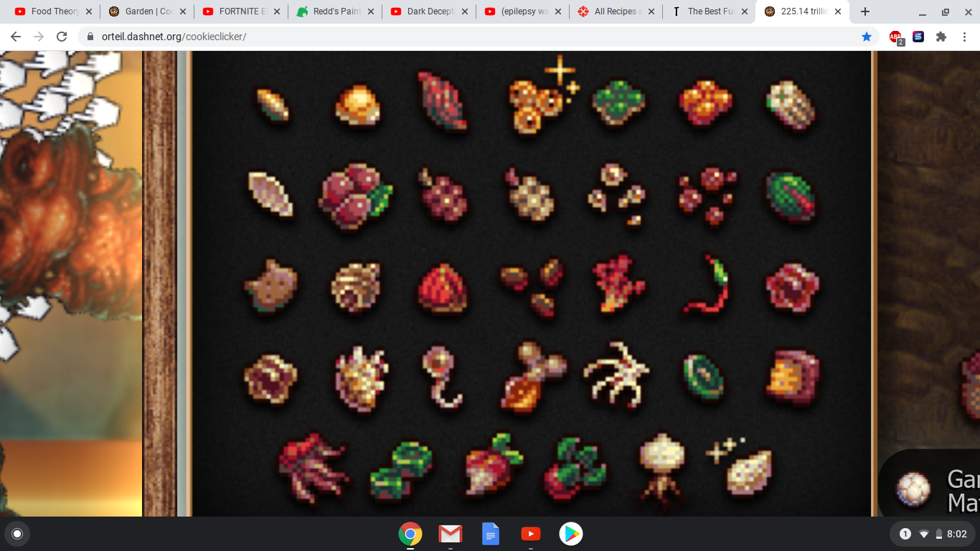Image resolution: width=980 pixels, height=551 pixels.
Task: Open the AdBlock Plus extension
Action: pos(895,36)
